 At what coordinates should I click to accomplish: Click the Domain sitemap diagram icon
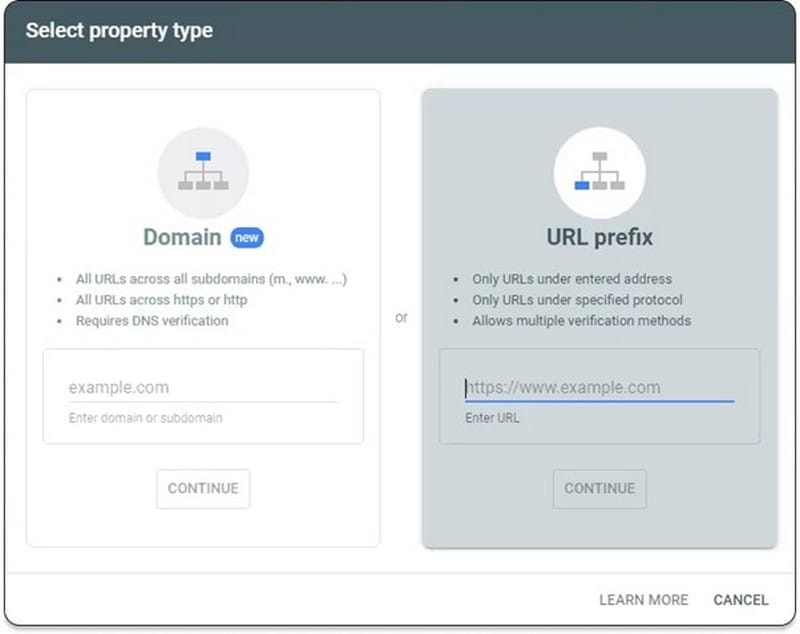203,172
